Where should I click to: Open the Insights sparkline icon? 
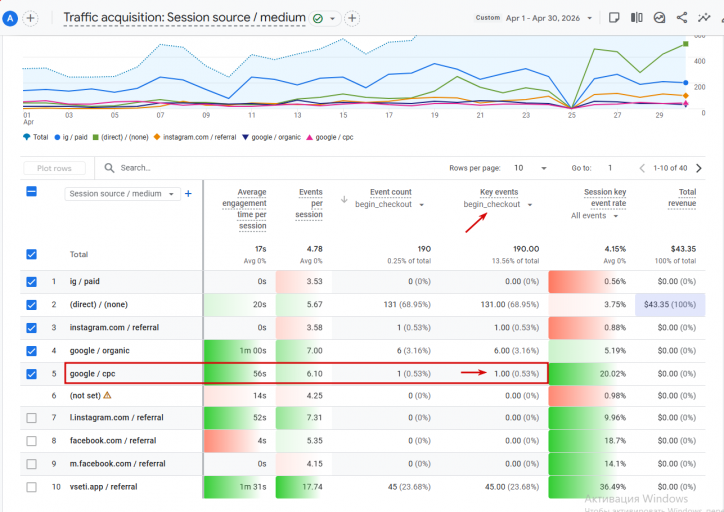[x=704, y=18]
